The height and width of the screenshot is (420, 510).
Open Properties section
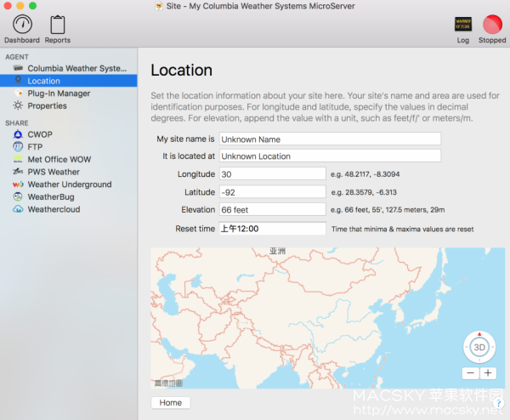(x=69, y=105)
